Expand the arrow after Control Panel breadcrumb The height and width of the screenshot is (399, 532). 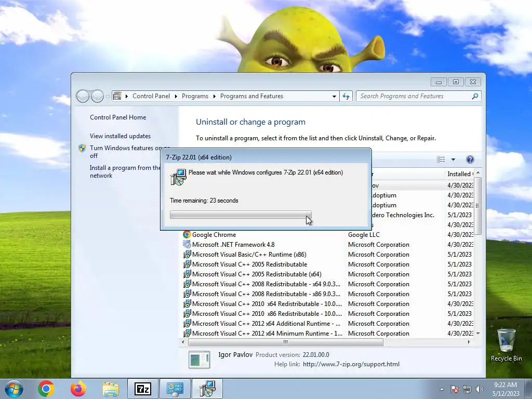(176, 96)
